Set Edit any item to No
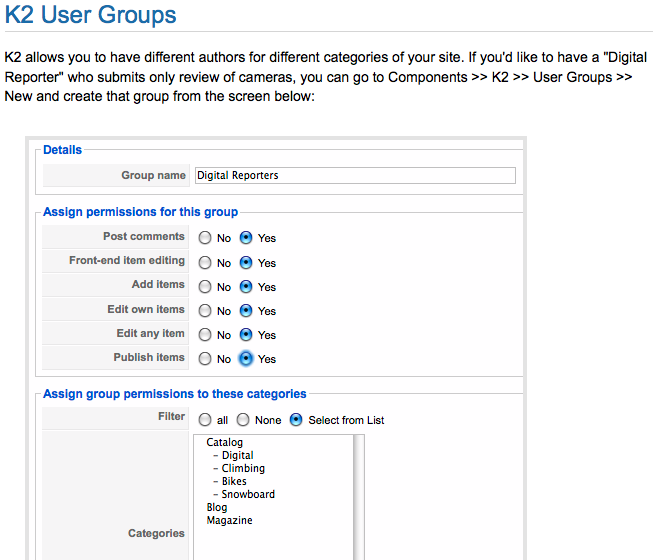This screenshot has width=671, height=560. click(205, 335)
